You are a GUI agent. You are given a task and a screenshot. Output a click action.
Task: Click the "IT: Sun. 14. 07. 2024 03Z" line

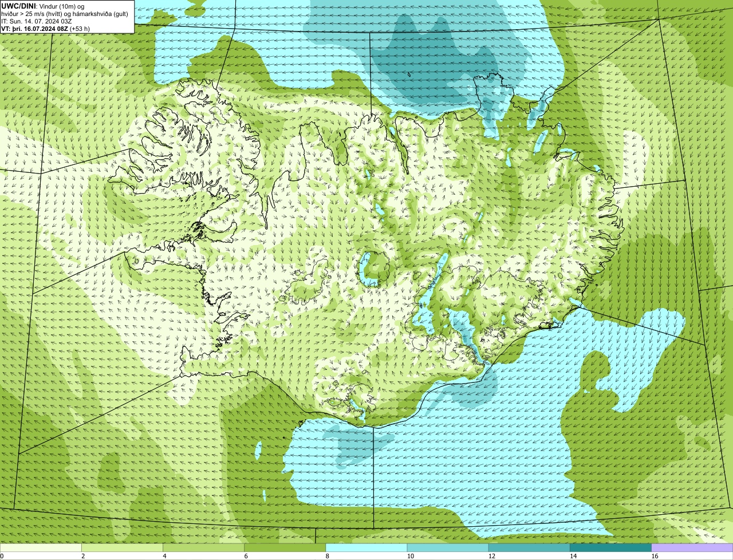tap(37, 21)
